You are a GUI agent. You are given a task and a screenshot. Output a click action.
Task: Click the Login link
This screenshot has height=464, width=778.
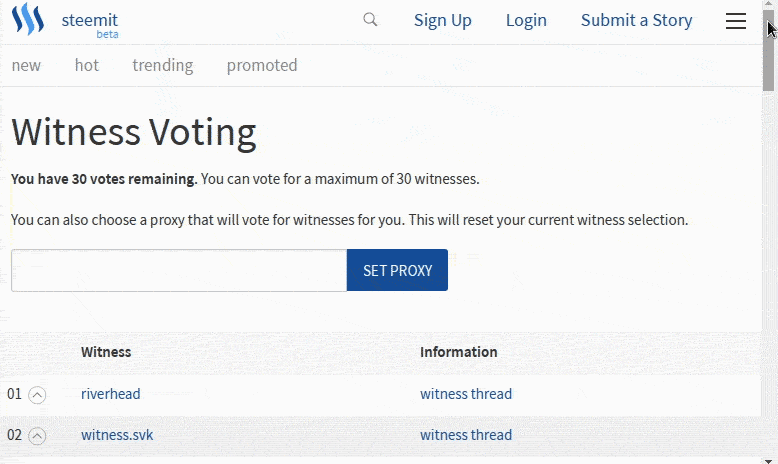coord(526,20)
